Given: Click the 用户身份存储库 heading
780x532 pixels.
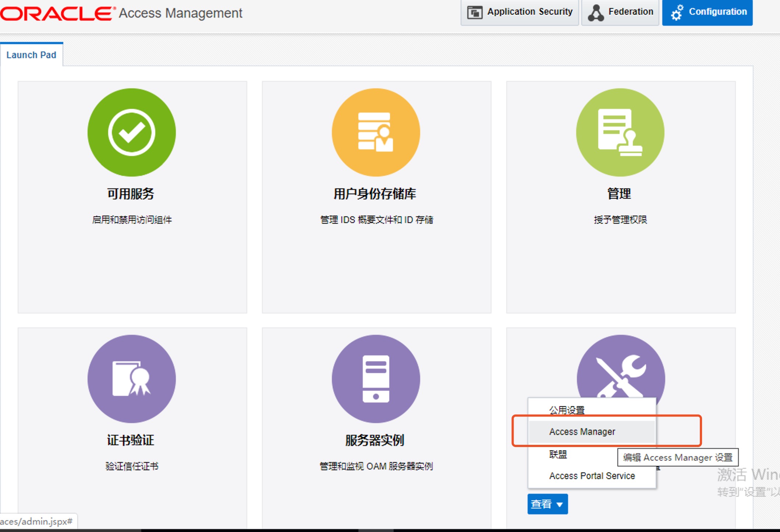Looking at the screenshot, I should click(375, 194).
